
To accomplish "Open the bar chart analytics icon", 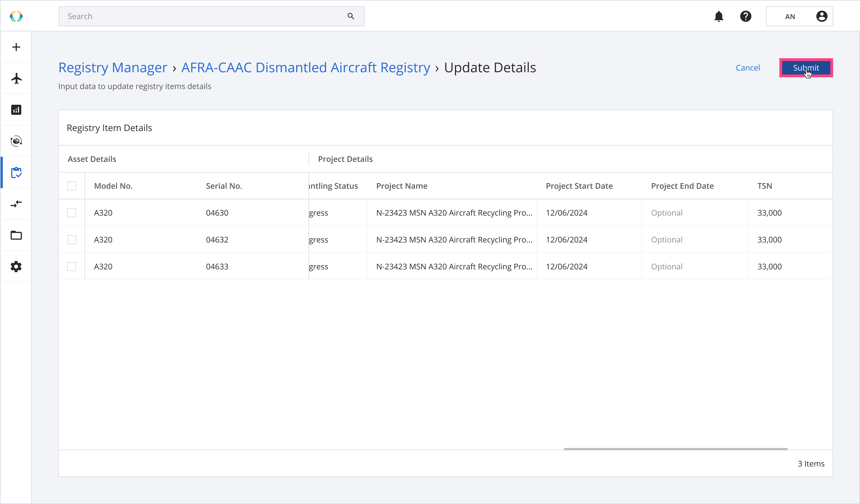I will point(16,110).
